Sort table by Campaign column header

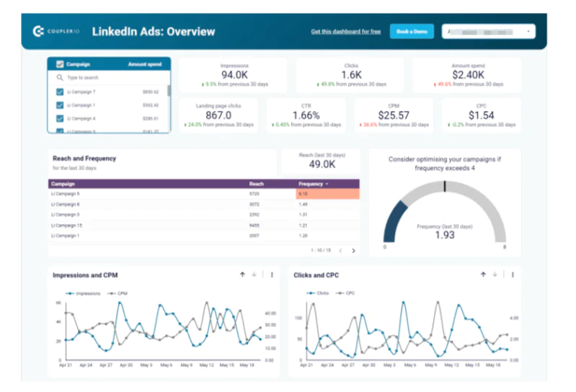point(63,184)
